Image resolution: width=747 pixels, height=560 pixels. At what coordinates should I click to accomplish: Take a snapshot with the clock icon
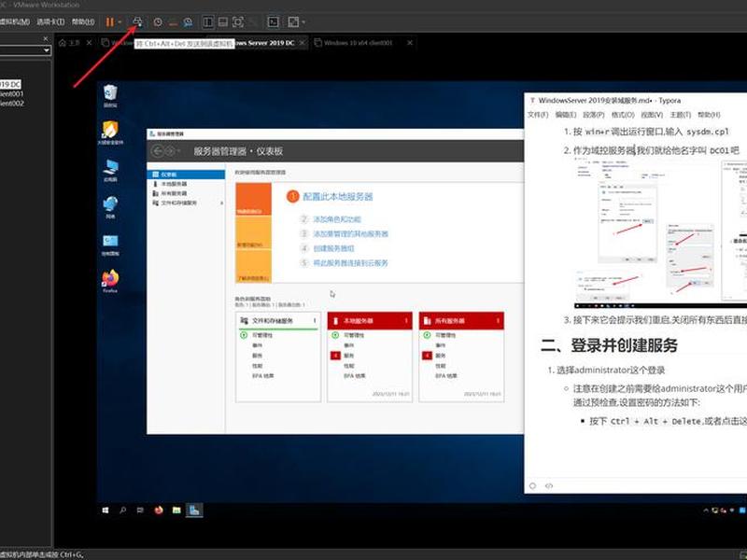click(x=158, y=21)
